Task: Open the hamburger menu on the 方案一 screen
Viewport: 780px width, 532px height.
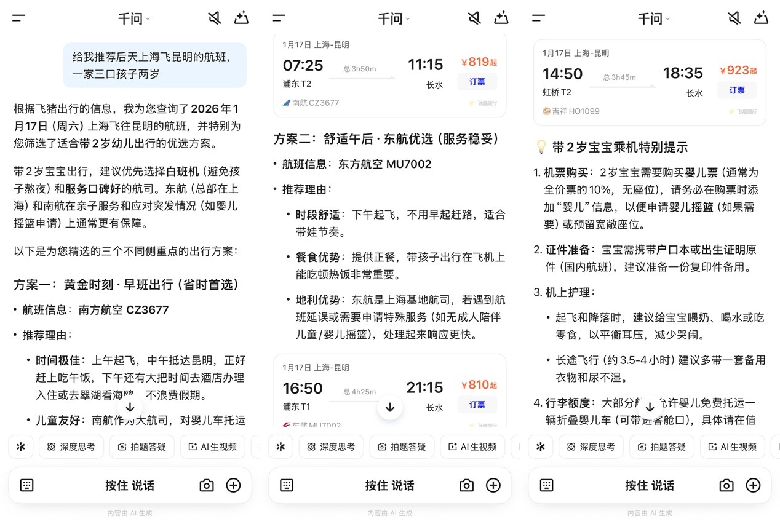Action: pyautogui.click(x=18, y=18)
